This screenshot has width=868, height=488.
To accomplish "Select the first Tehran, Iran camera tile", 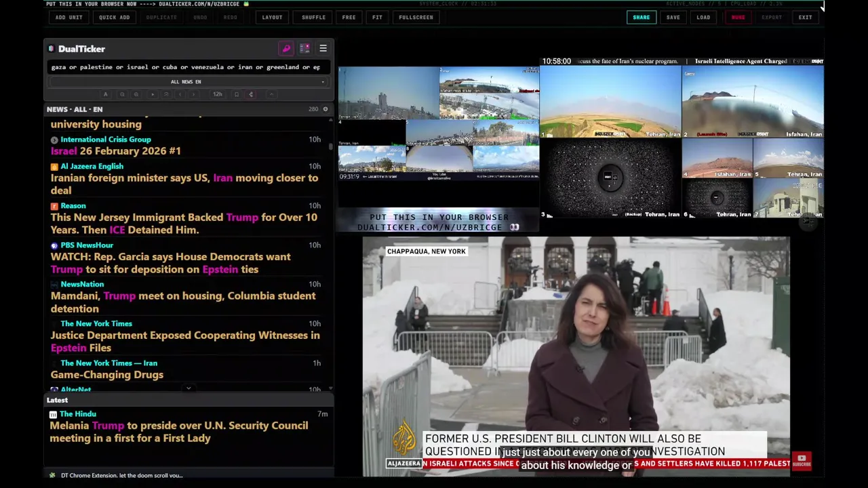I will coord(611,102).
